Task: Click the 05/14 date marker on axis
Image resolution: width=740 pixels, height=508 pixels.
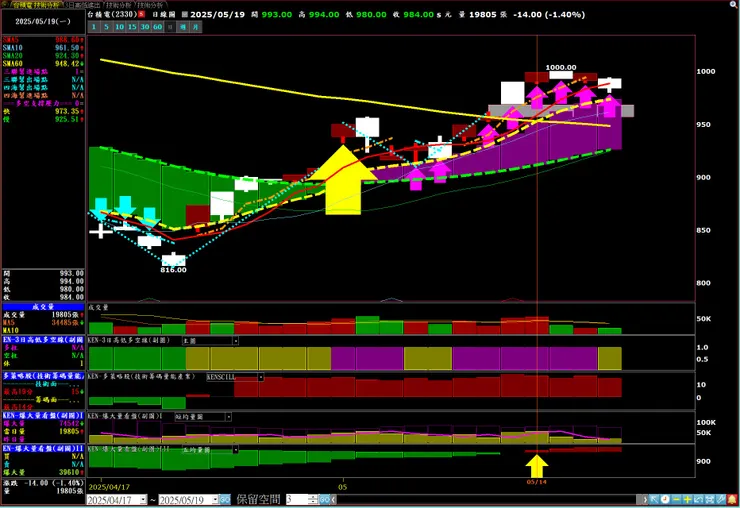Action: tap(537, 482)
